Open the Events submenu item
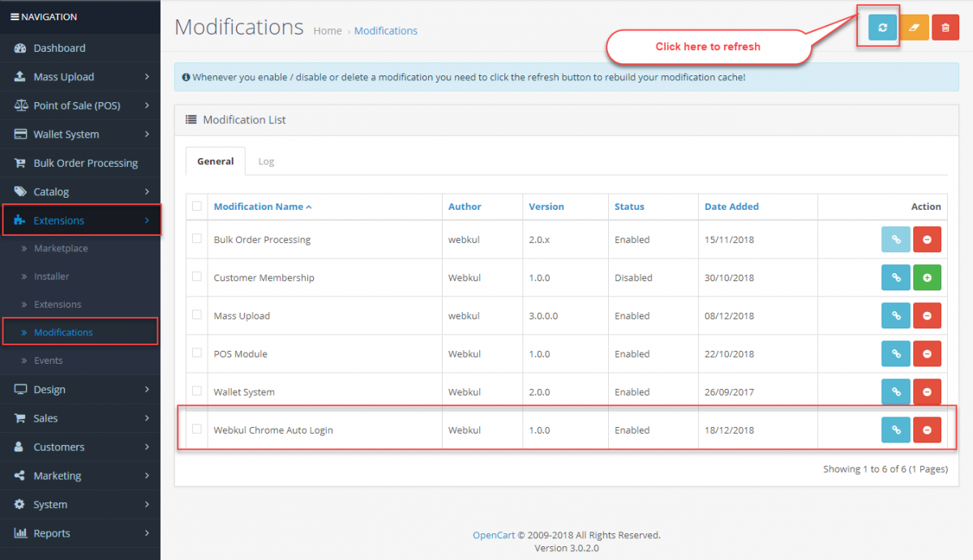Image resolution: width=973 pixels, height=560 pixels. pos(48,361)
